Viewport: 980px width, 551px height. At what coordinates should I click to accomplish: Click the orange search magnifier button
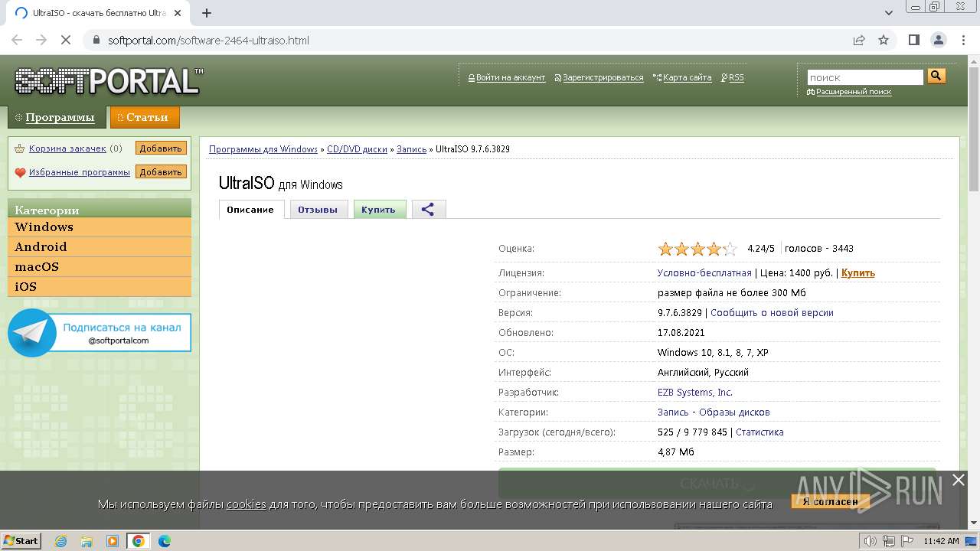tap(936, 76)
